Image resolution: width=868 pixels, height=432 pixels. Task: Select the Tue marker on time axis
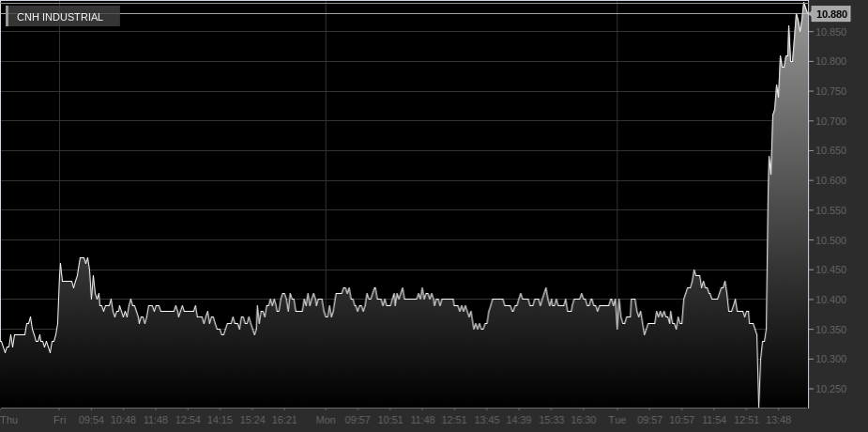(x=617, y=420)
